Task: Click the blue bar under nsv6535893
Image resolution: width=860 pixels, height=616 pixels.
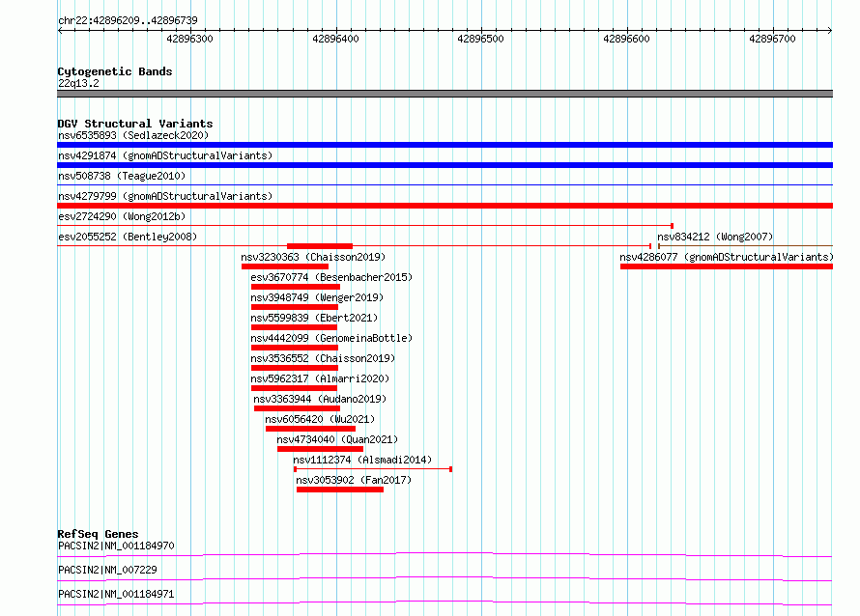Action: 444,145
